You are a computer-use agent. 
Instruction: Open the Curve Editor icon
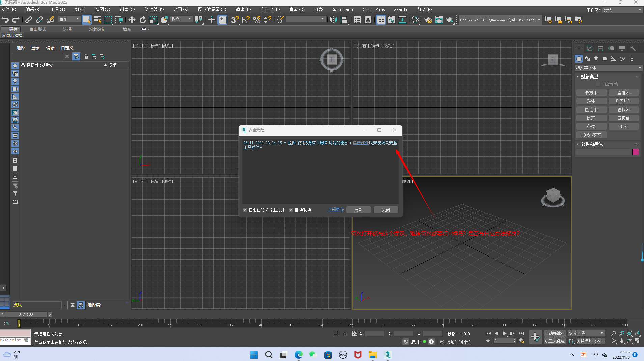[x=392, y=20]
